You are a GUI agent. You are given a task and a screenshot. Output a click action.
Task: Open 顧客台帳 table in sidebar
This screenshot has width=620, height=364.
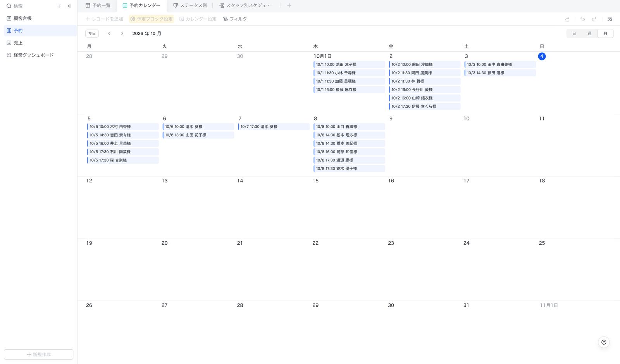(x=40, y=18)
